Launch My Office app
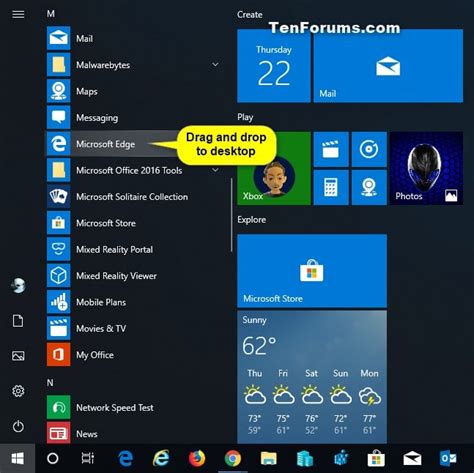The height and width of the screenshot is (473, 474). (x=133, y=355)
